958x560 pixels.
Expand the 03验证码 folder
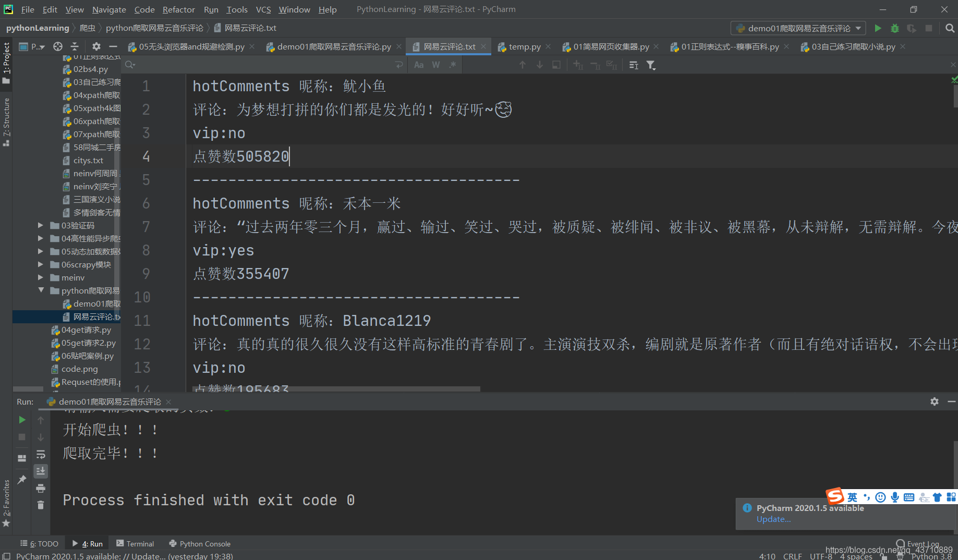pos(40,225)
